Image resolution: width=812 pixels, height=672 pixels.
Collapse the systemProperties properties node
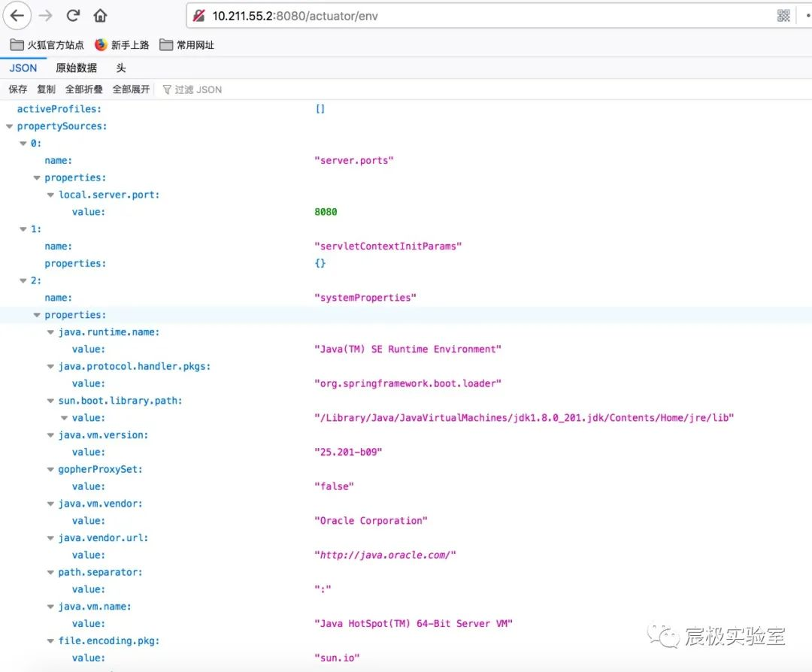(36, 314)
